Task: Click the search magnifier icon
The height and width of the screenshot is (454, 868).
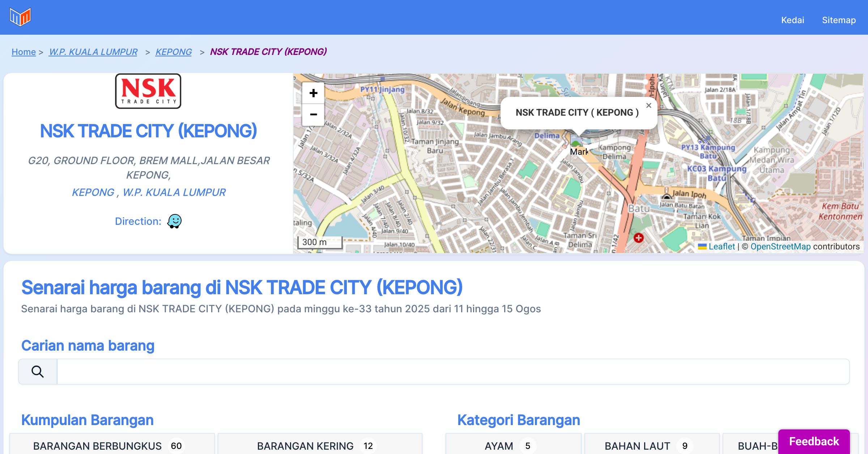Action: 38,372
